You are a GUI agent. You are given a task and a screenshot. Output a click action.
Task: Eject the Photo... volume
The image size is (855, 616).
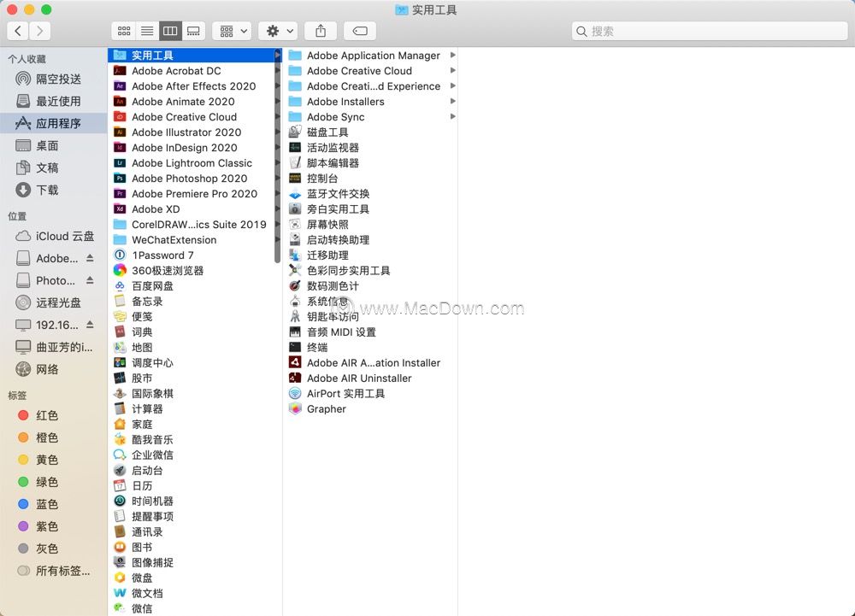[x=90, y=280]
